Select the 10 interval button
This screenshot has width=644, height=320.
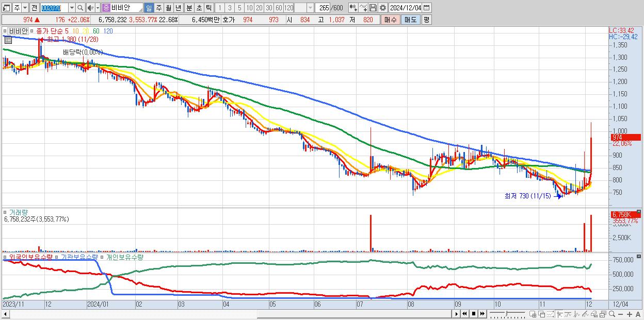(x=249, y=8)
